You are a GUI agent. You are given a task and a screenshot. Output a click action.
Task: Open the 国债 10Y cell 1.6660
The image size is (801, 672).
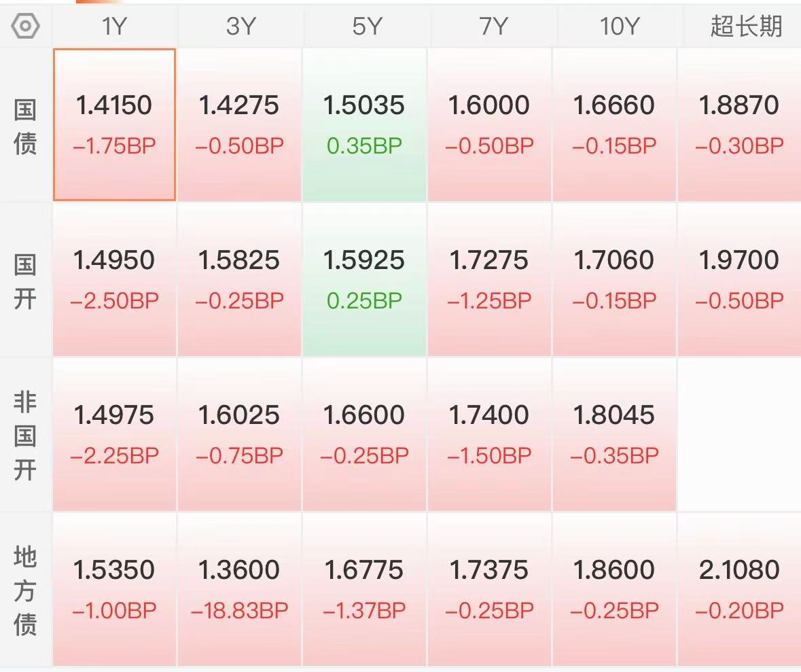(x=614, y=124)
